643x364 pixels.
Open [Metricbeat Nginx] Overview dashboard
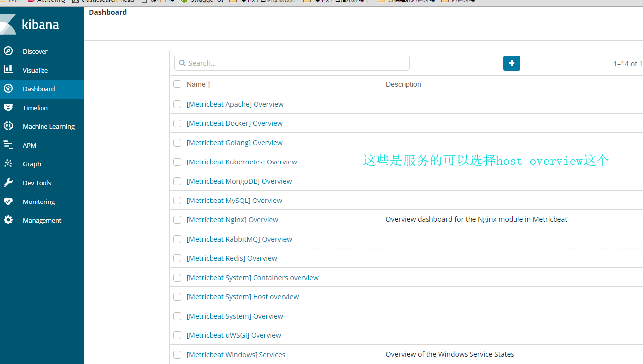point(232,220)
